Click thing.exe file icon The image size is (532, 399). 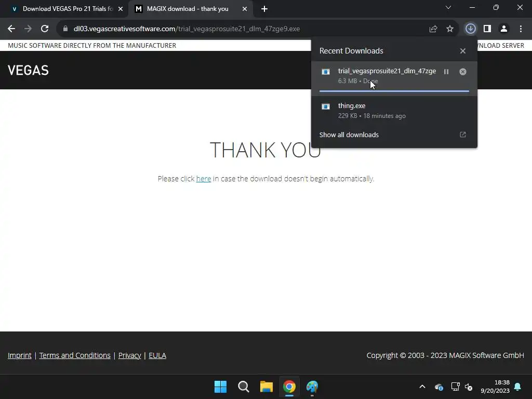coord(326,107)
